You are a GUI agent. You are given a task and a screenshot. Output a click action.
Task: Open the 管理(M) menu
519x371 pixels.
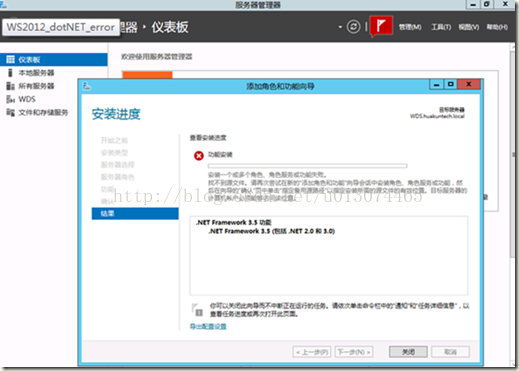410,27
